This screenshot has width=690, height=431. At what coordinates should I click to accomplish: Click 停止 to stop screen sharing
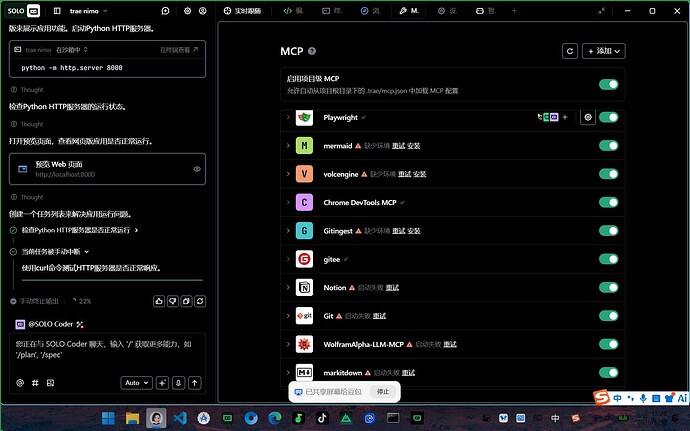coord(383,391)
